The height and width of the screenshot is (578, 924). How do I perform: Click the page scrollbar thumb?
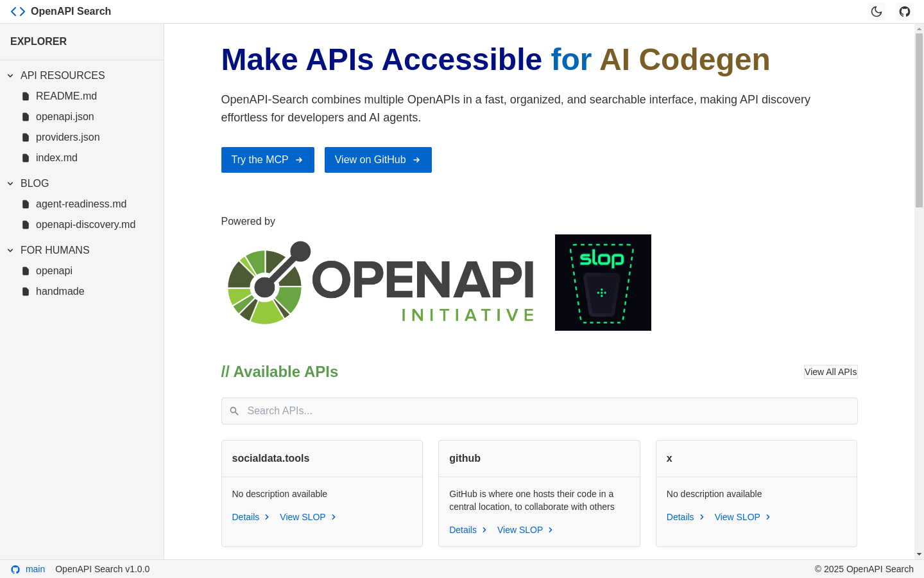click(x=919, y=120)
